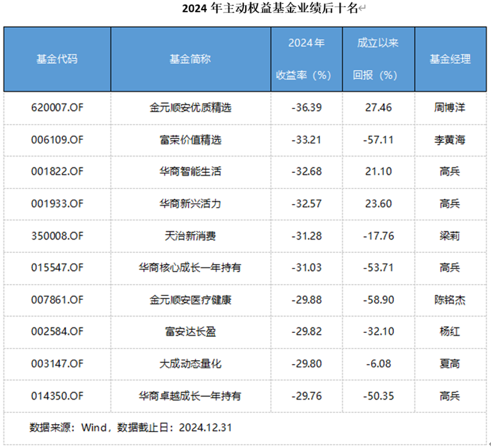
Task: Click the -57.11 since-inception return cell
Action: pos(379,140)
